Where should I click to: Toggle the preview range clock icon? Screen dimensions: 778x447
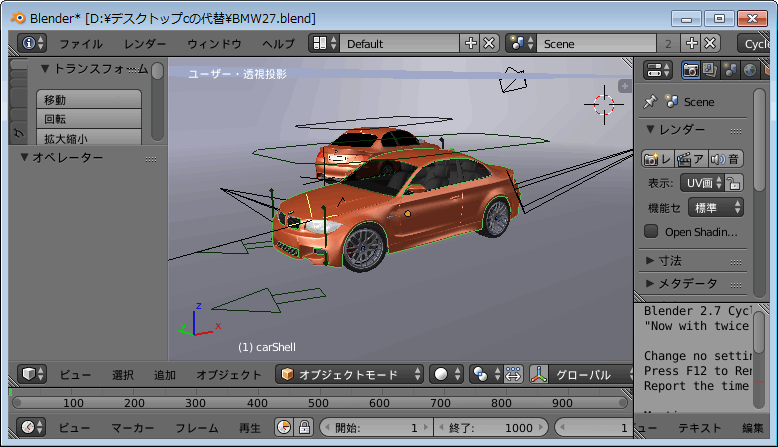point(284,427)
